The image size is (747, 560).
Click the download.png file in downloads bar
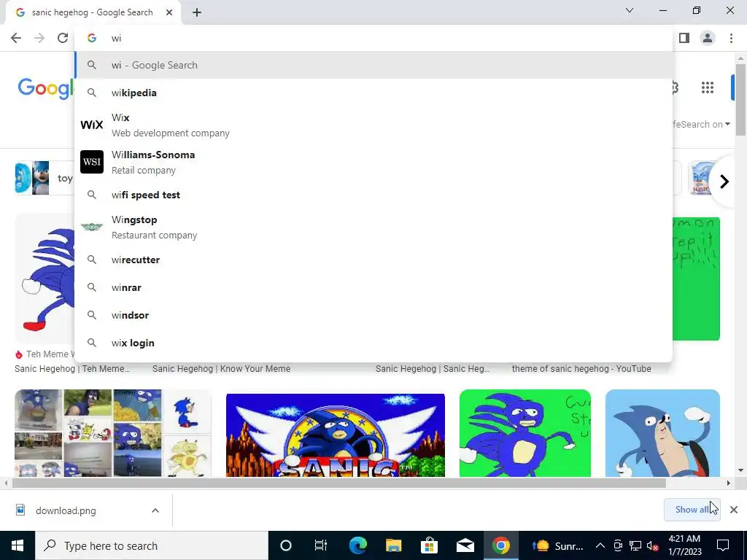click(x=66, y=510)
